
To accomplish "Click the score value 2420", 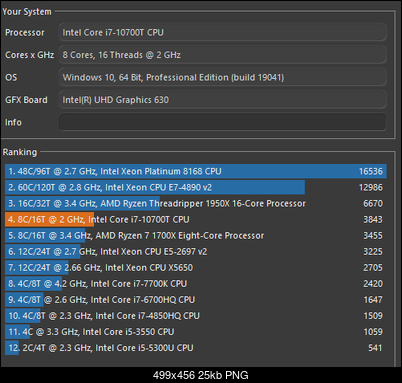I will 373,283.
